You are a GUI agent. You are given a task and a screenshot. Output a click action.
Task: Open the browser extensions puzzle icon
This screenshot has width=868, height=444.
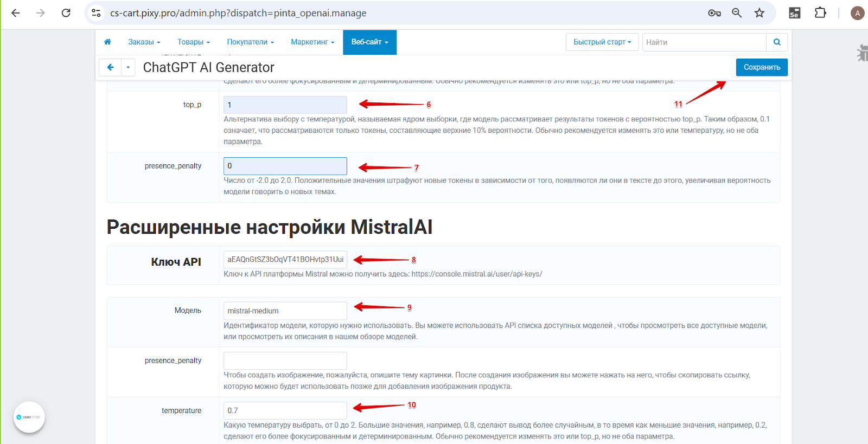820,13
